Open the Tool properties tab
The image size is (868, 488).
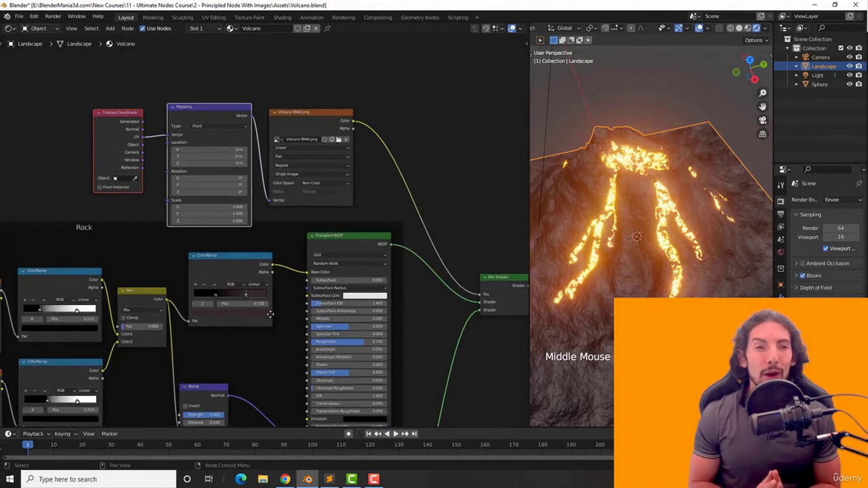pos(780,185)
